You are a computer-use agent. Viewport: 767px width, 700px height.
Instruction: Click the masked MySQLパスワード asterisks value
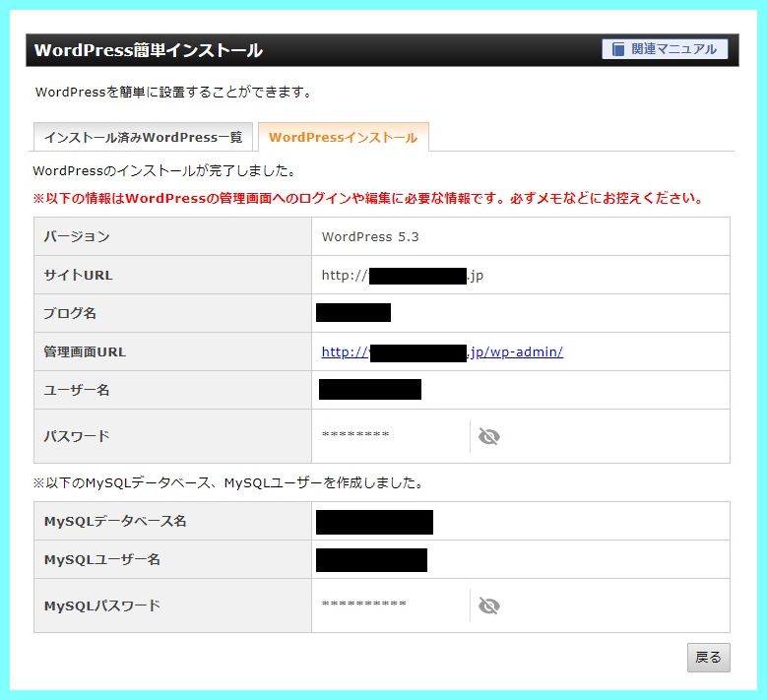coord(364,604)
